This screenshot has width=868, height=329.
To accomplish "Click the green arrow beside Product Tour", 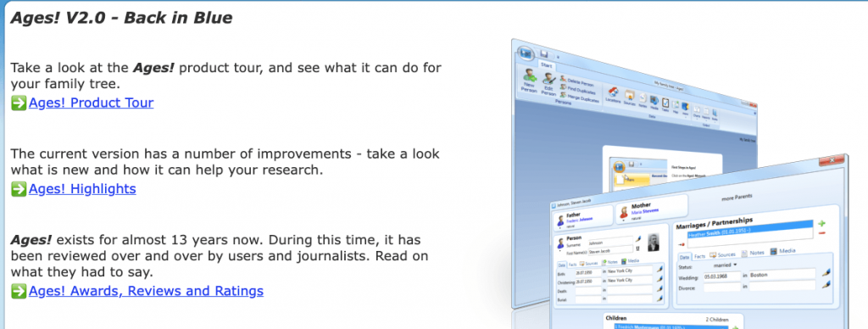I will click(19, 103).
